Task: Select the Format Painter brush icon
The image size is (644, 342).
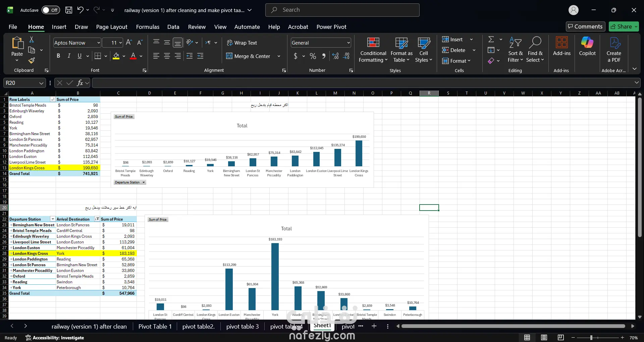Action: (x=32, y=60)
